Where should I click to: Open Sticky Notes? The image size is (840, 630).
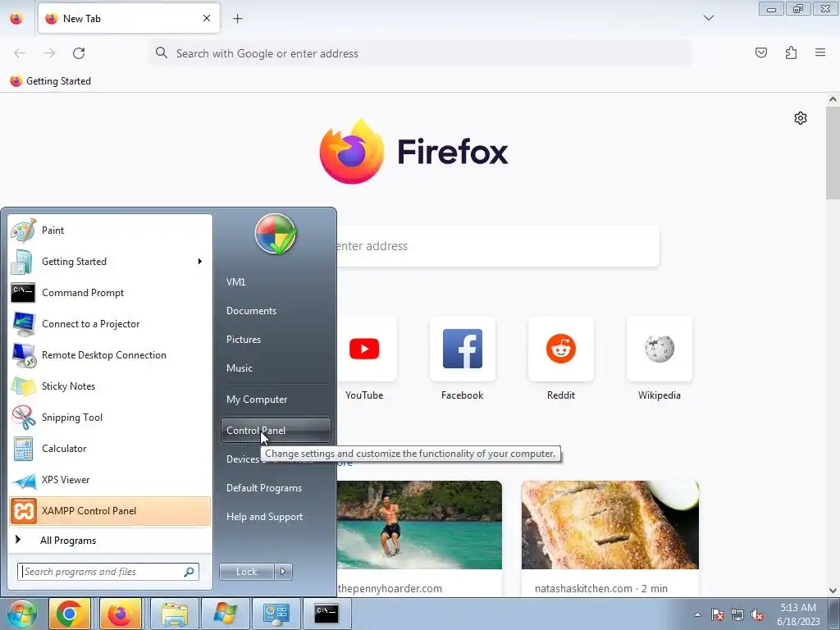tap(110, 386)
